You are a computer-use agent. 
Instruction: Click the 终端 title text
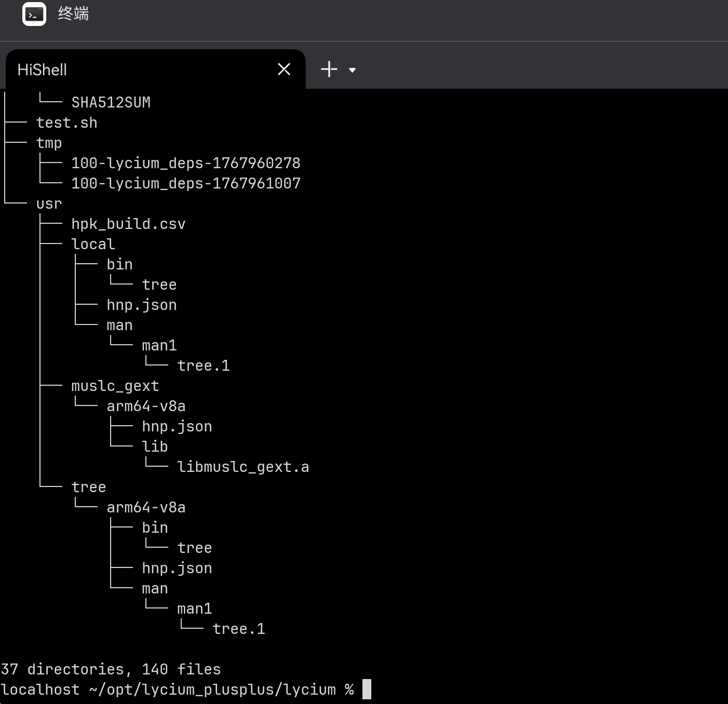point(73,13)
